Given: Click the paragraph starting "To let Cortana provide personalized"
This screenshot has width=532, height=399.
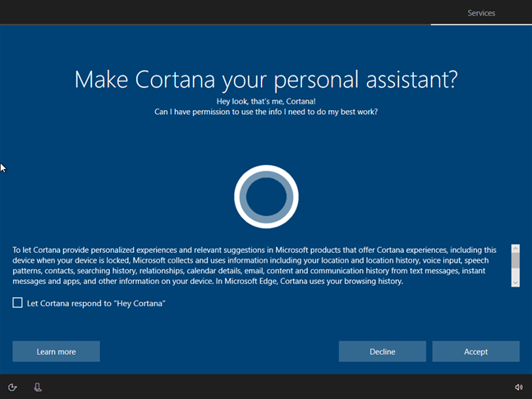Looking at the screenshot, I should (x=255, y=265).
